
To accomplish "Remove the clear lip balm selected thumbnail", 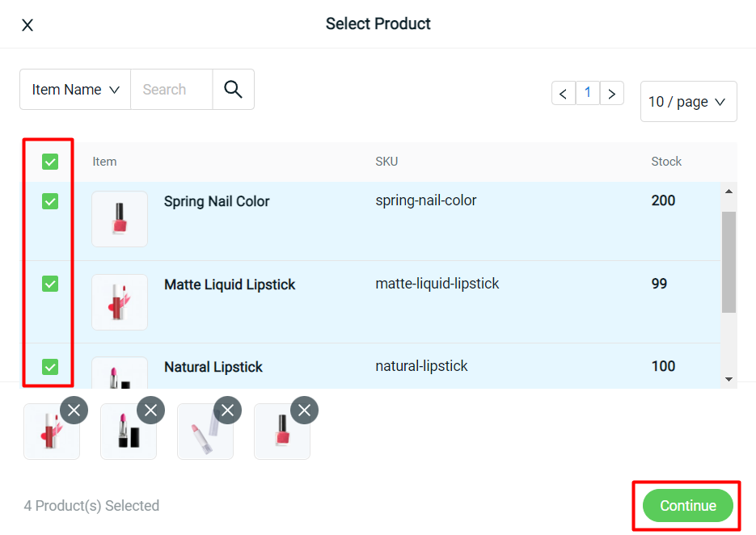I will point(227,411).
